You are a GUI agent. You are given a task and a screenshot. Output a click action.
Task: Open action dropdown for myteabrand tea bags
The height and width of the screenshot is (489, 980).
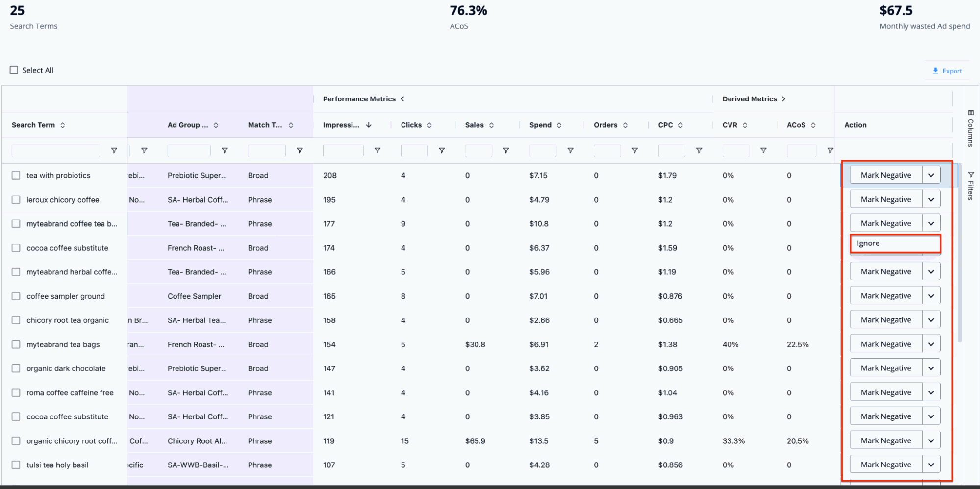coord(931,344)
